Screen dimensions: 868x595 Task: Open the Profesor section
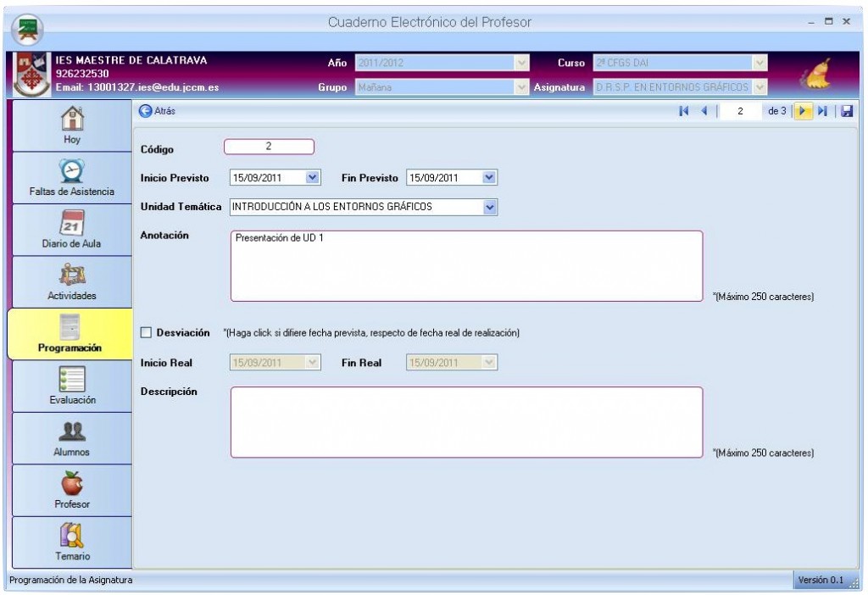pyautogui.click(x=72, y=490)
